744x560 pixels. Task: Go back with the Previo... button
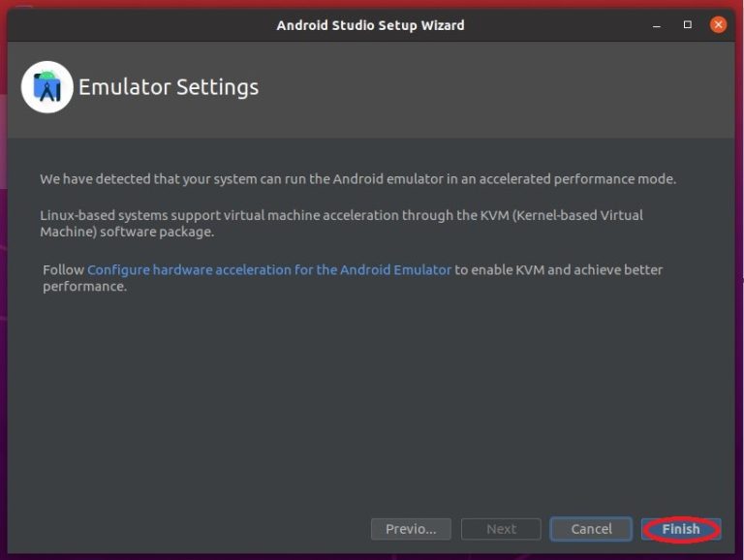411,529
